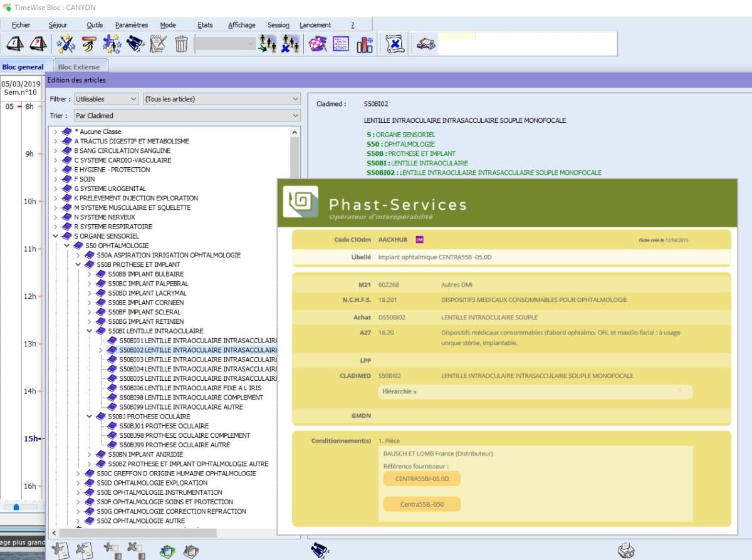Click the trash can toolbar icon
Screen dimensions: 752x560
(181, 44)
